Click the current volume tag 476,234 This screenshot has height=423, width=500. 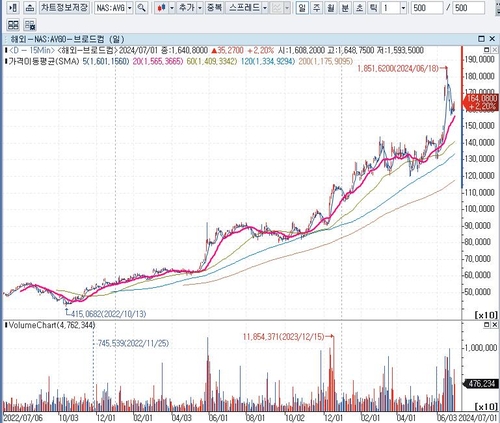point(482,384)
